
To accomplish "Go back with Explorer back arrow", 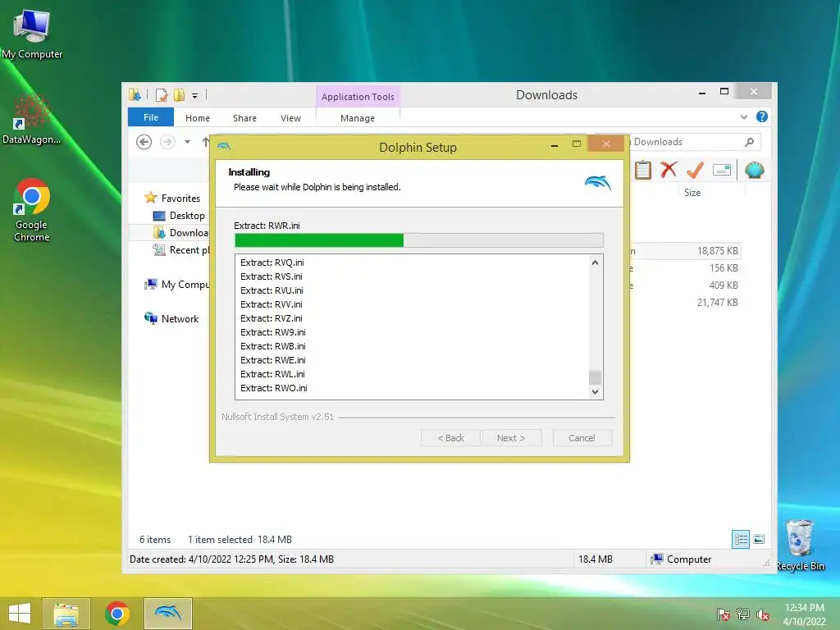I will [144, 142].
